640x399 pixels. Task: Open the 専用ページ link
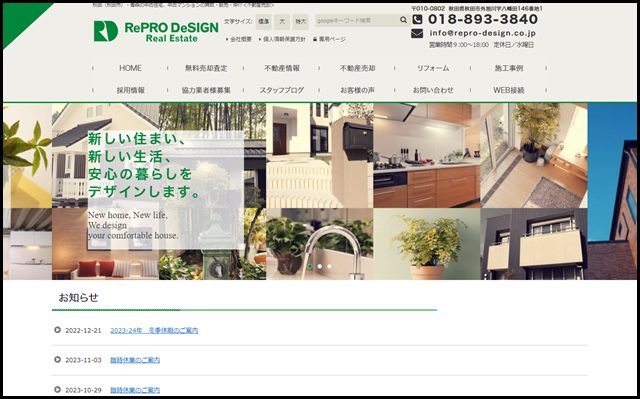332,40
